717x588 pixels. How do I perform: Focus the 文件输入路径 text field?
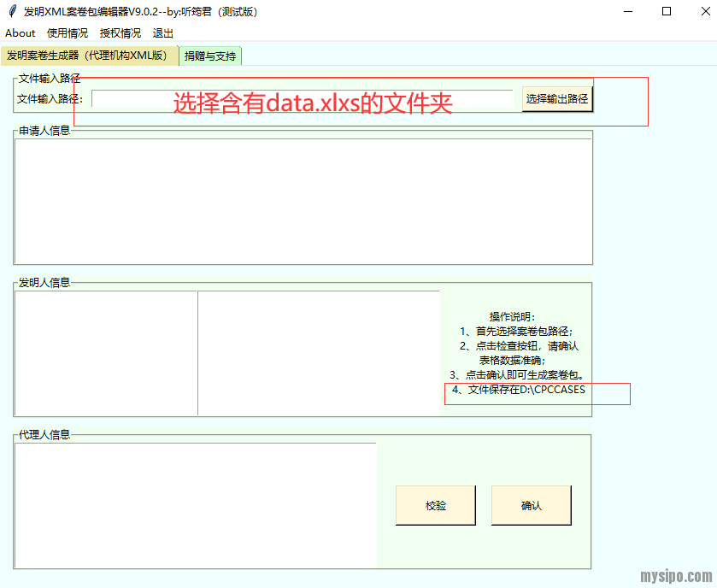pyautogui.click(x=302, y=99)
